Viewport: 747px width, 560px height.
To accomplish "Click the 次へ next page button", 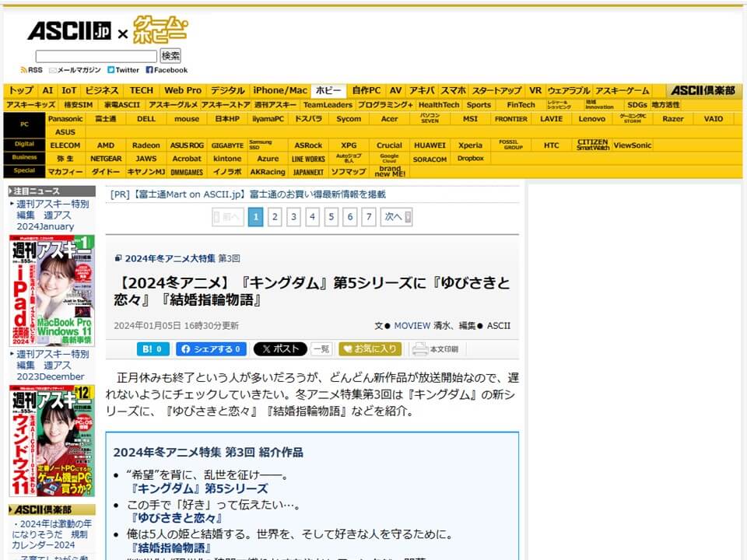I will 397,217.
